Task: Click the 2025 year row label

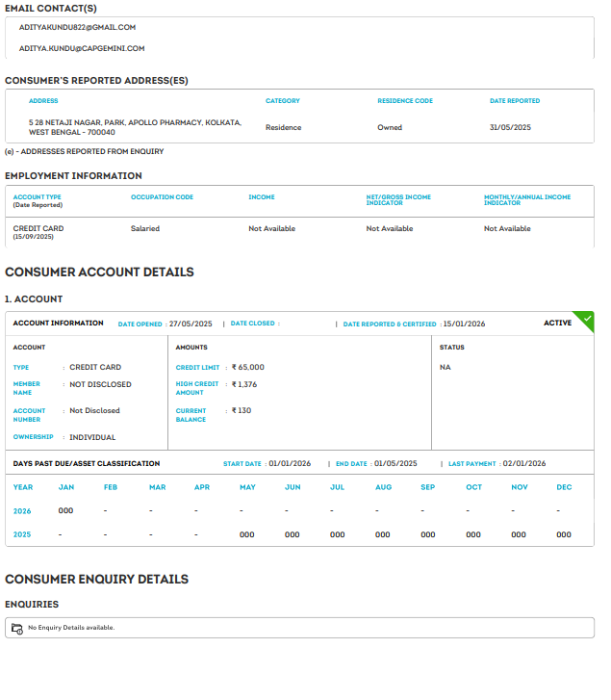Action: point(22,534)
